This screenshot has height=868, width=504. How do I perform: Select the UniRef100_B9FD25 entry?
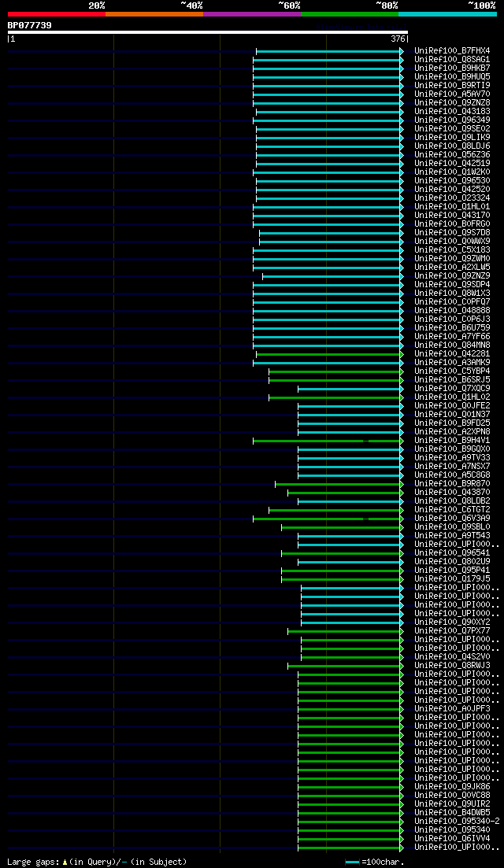click(452, 423)
